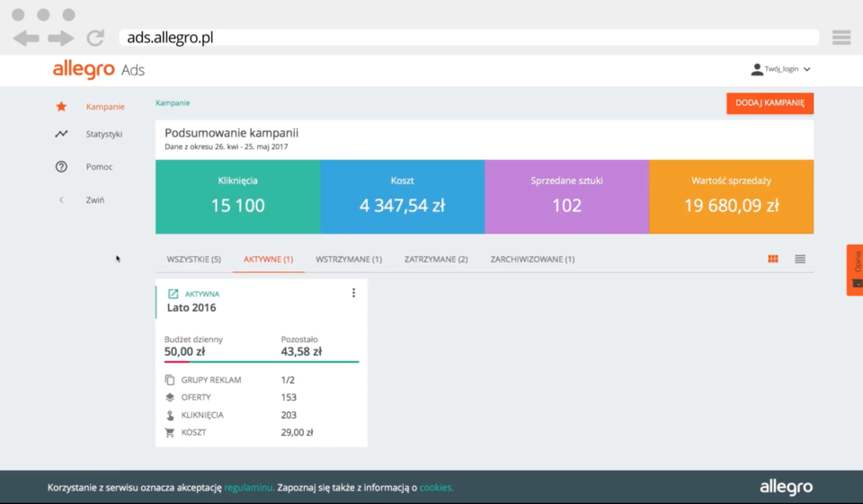Image resolution: width=863 pixels, height=504 pixels.
Task: Click the AKTYWNA status label
Action: coord(202,295)
